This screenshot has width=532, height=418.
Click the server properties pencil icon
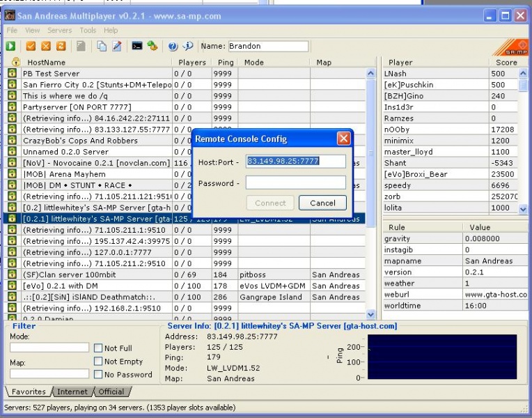click(117, 47)
